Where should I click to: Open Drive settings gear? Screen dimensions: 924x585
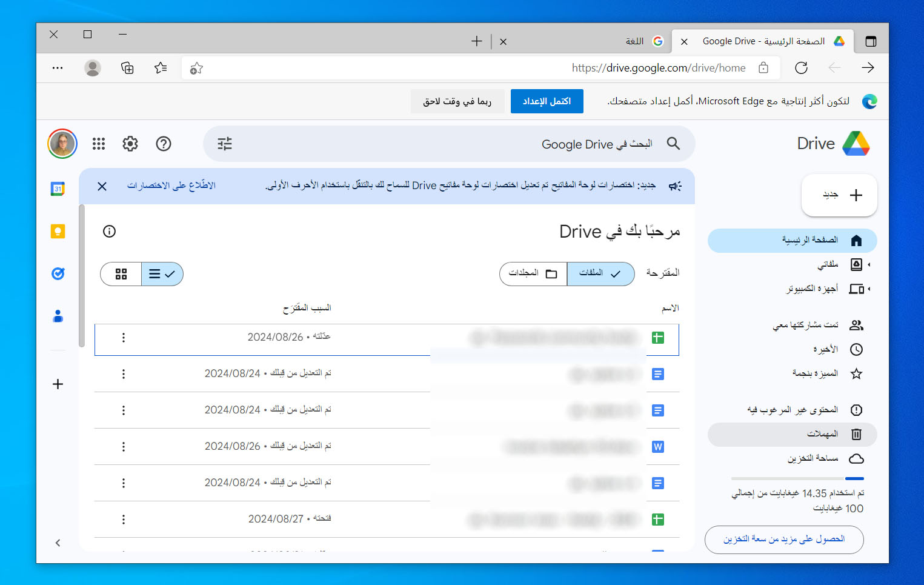(x=130, y=144)
